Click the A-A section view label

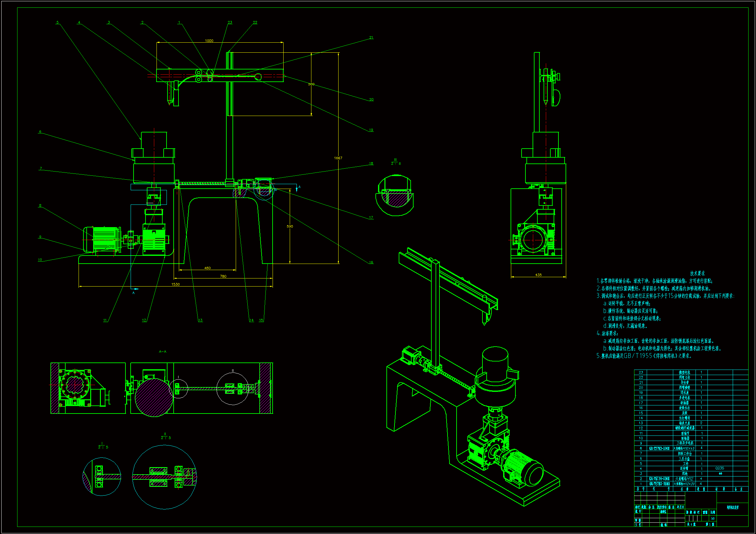tap(163, 351)
